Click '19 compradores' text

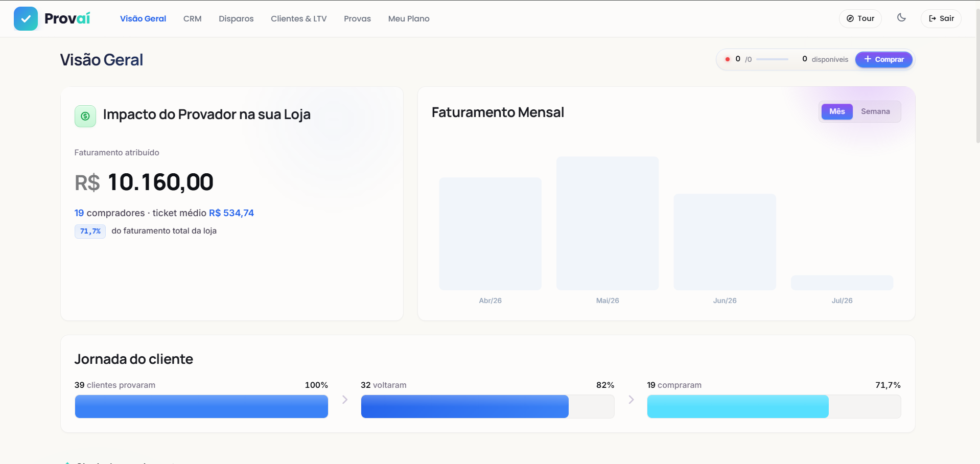(x=110, y=213)
